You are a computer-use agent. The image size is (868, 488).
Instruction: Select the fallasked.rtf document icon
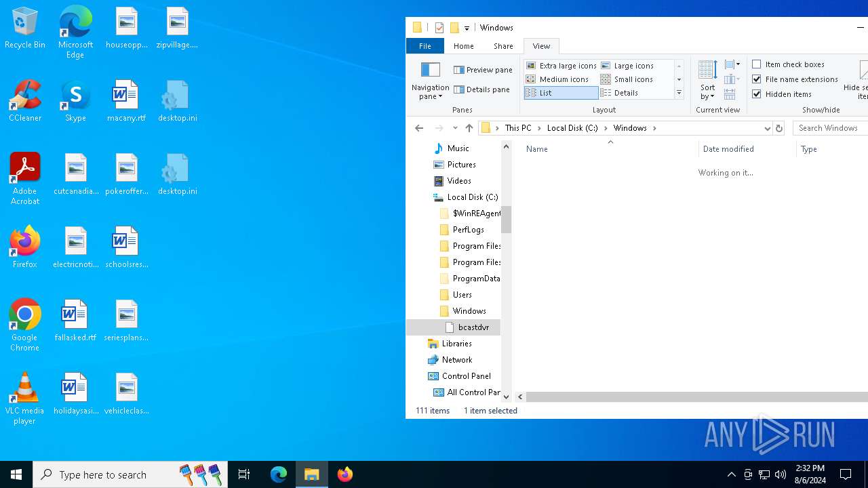click(75, 321)
